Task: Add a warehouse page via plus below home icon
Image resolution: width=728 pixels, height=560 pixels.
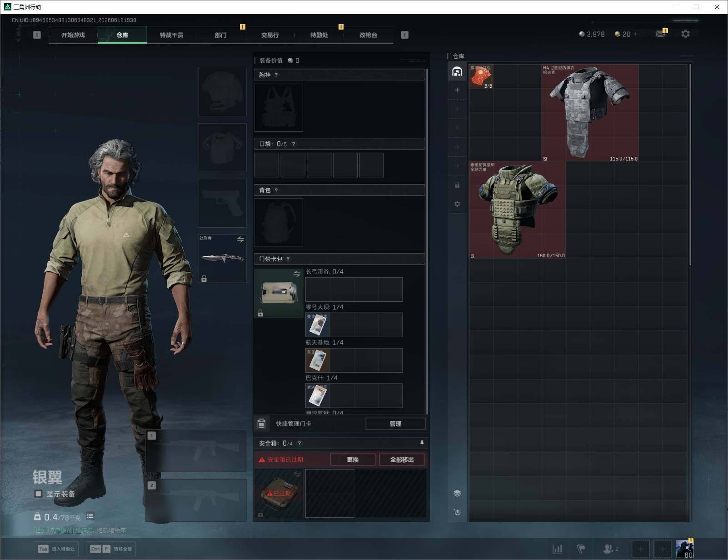Action: point(457,90)
